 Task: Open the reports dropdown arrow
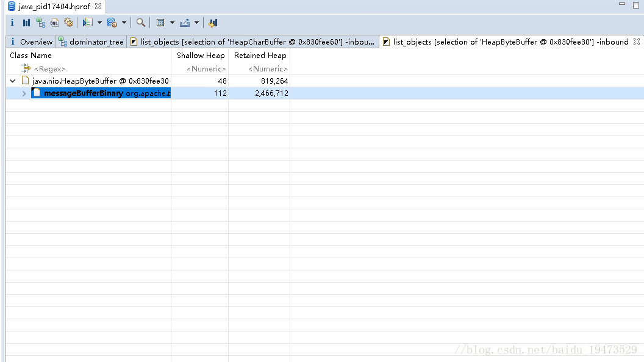click(99, 23)
